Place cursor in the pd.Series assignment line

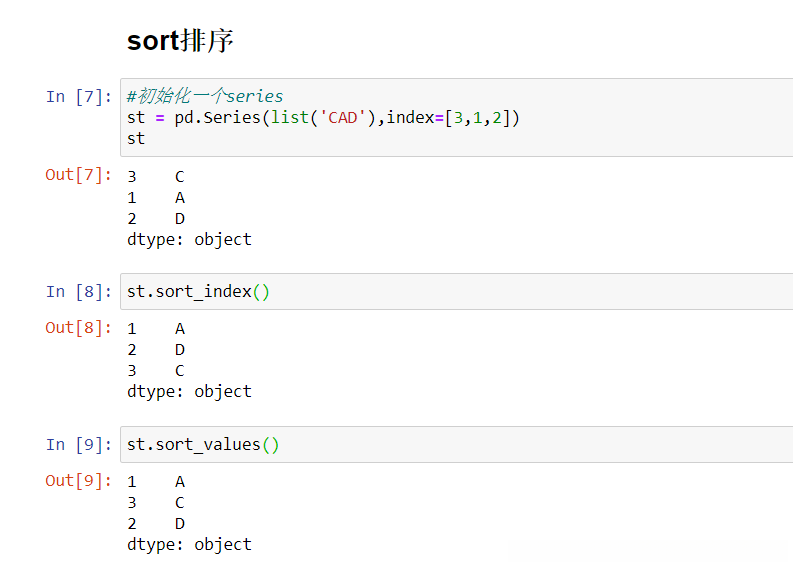pyautogui.click(x=323, y=117)
